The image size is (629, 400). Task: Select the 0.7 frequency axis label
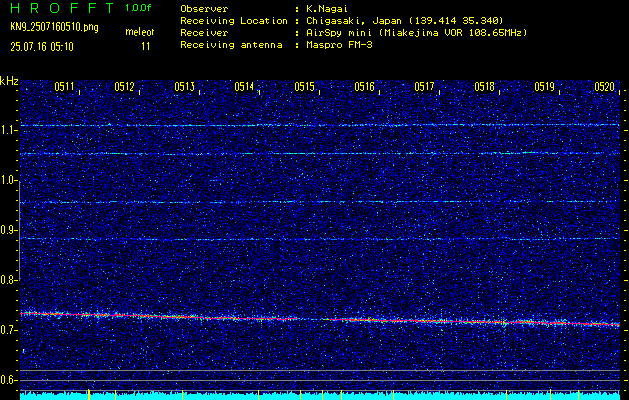(x=8, y=330)
